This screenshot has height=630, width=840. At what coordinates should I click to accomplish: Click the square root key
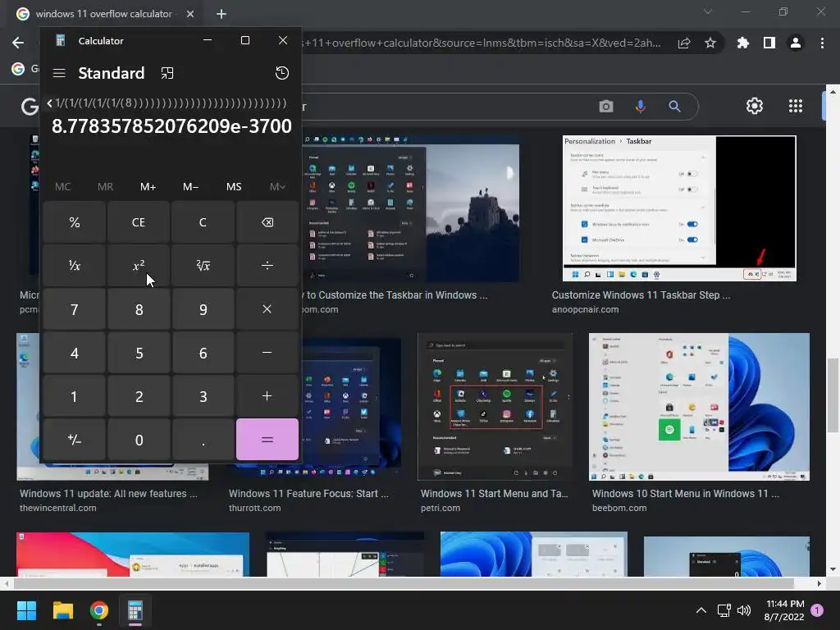(203, 266)
